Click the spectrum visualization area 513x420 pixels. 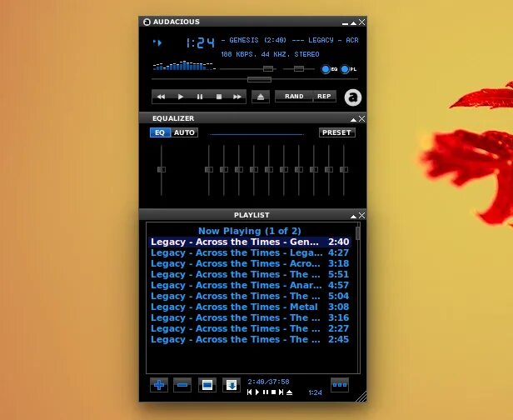coord(184,66)
